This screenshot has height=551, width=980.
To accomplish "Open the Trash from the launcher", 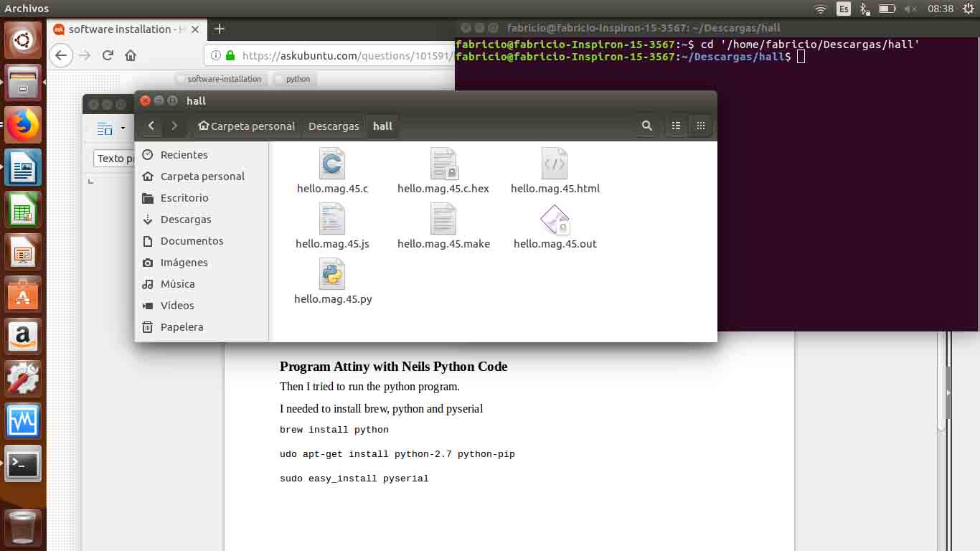I will coord(23,527).
